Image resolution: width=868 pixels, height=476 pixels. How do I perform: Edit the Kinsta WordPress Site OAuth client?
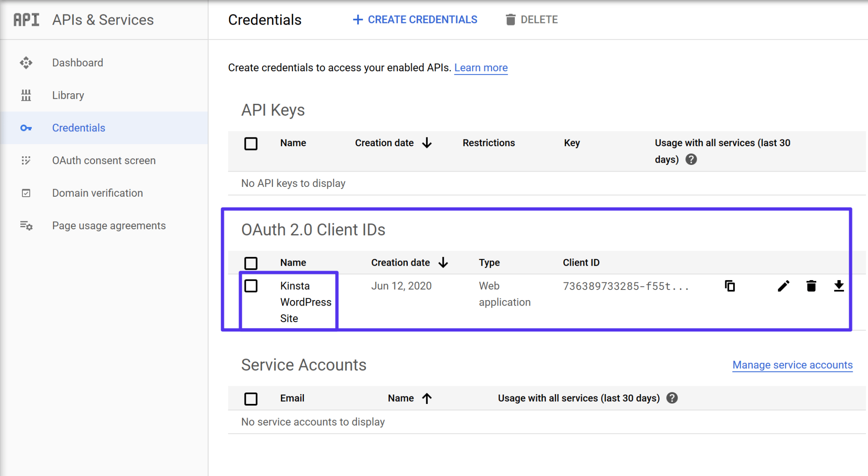pos(784,286)
